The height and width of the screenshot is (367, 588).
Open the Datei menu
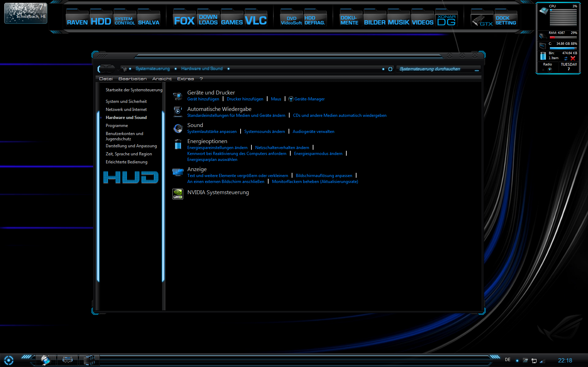pyautogui.click(x=106, y=79)
